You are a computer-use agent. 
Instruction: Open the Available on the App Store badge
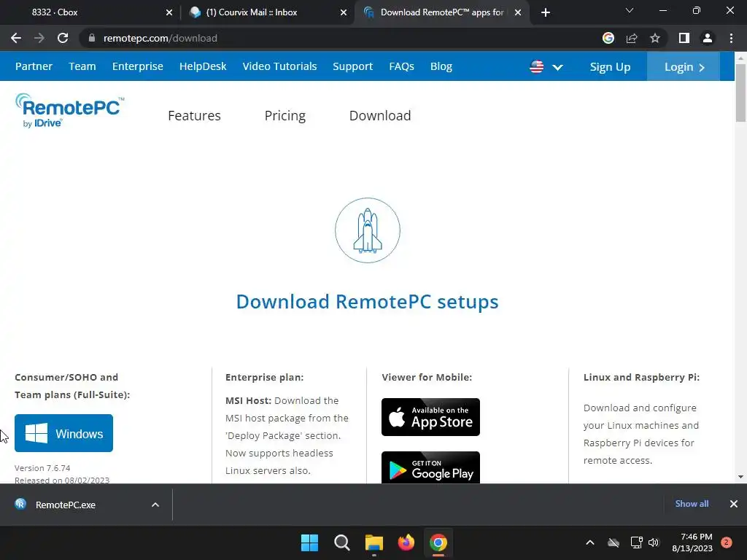[x=430, y=417]
